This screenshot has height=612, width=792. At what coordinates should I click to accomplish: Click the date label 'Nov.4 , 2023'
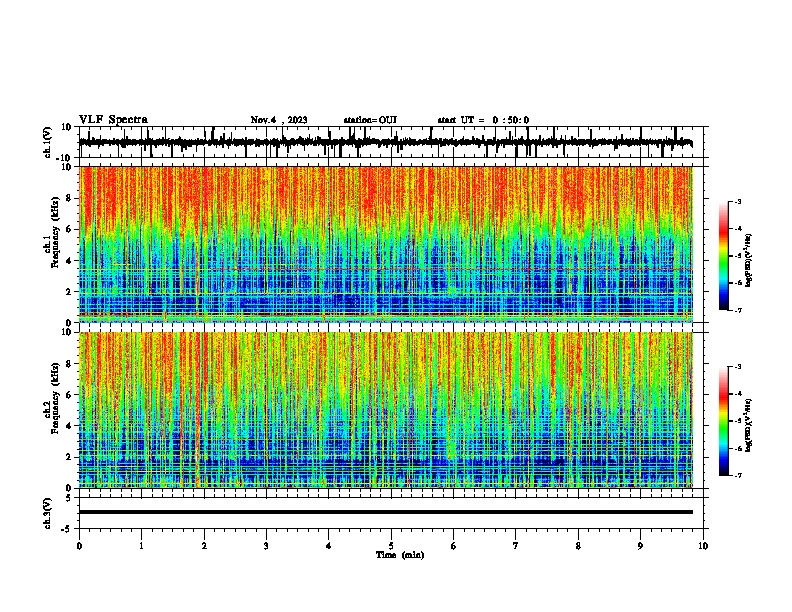click(279, 120)
